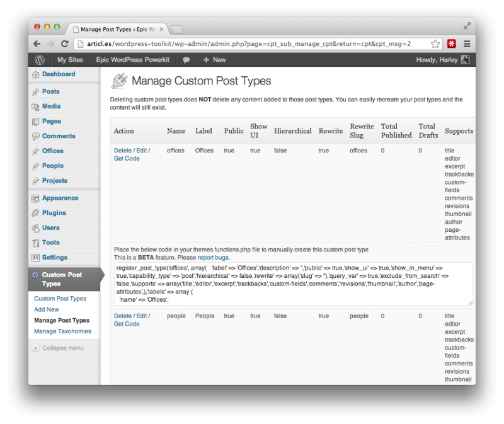This screenshot has width=504, height=424.
Task: Select the Manage Post Types submenu item
Action: (62, 321)
